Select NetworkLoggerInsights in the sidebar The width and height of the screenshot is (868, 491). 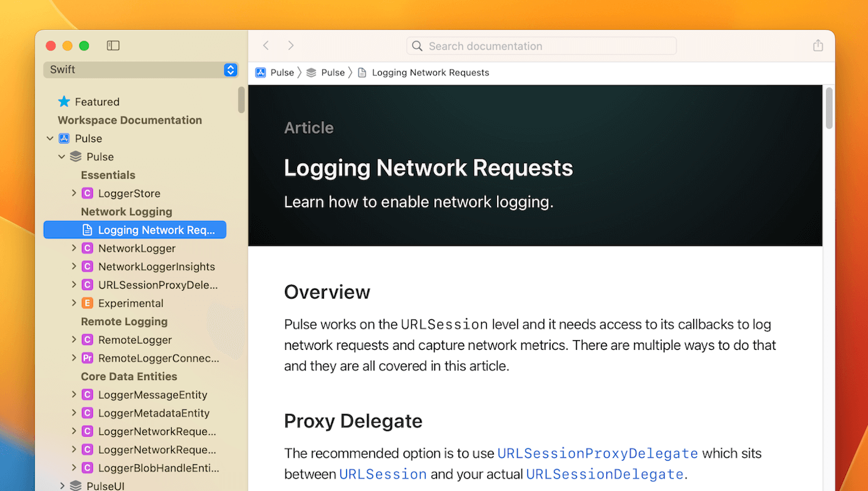click(x=156, y=267)
